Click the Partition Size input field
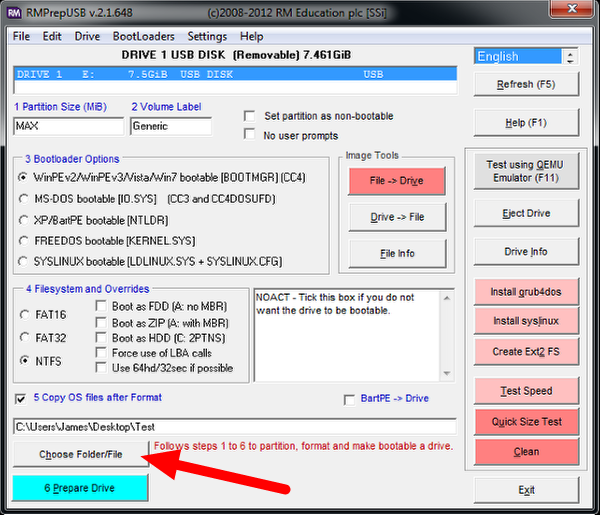Image resolution: width=600 pixels, height=515 pixels. 66,126
